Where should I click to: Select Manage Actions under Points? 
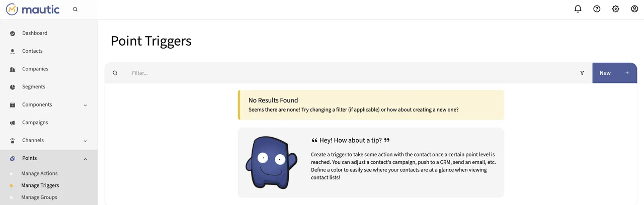point(39,173)
